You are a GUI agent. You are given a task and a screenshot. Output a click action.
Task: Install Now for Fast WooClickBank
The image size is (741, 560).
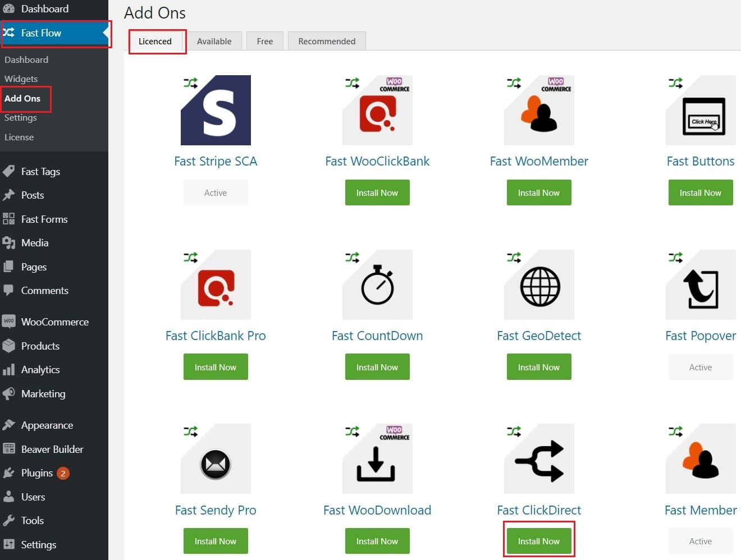tap(377, 192)
